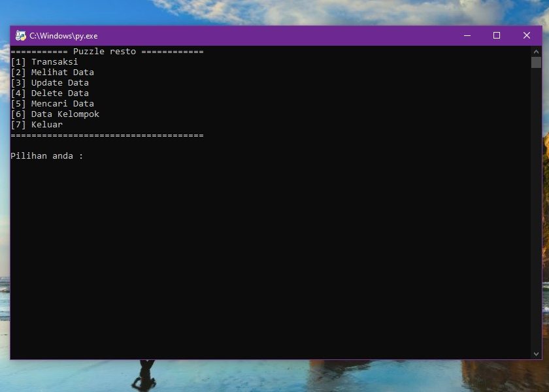Click the scrollbar up arrow

(536, 50)
